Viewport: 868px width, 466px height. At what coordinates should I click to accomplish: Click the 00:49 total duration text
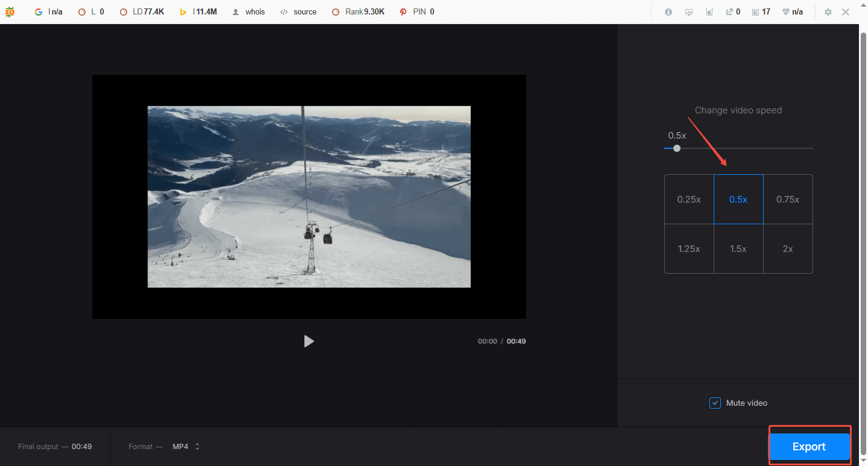point(516,341)
